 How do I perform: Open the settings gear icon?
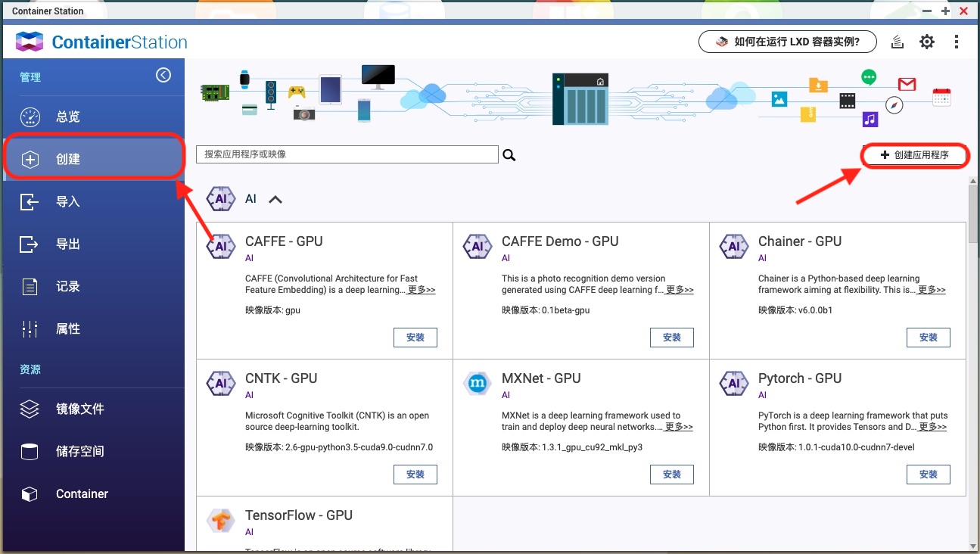(x=927, y=42)
